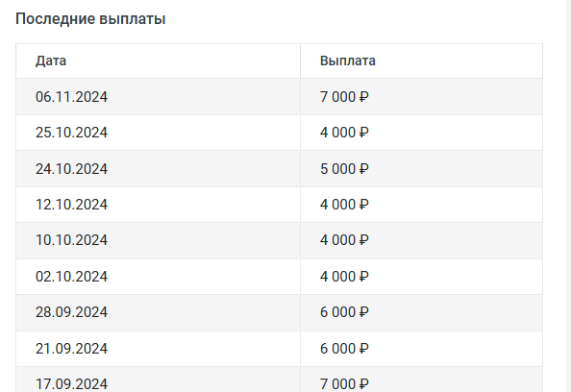
Task: Click the 6 000 ₽ payout for 21.09.2024
Action: point(344,349)
